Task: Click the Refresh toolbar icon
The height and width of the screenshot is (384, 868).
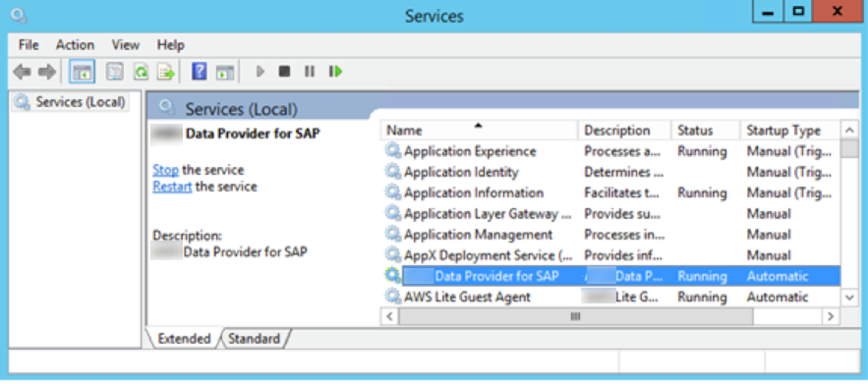Action: tap(141, 72)
